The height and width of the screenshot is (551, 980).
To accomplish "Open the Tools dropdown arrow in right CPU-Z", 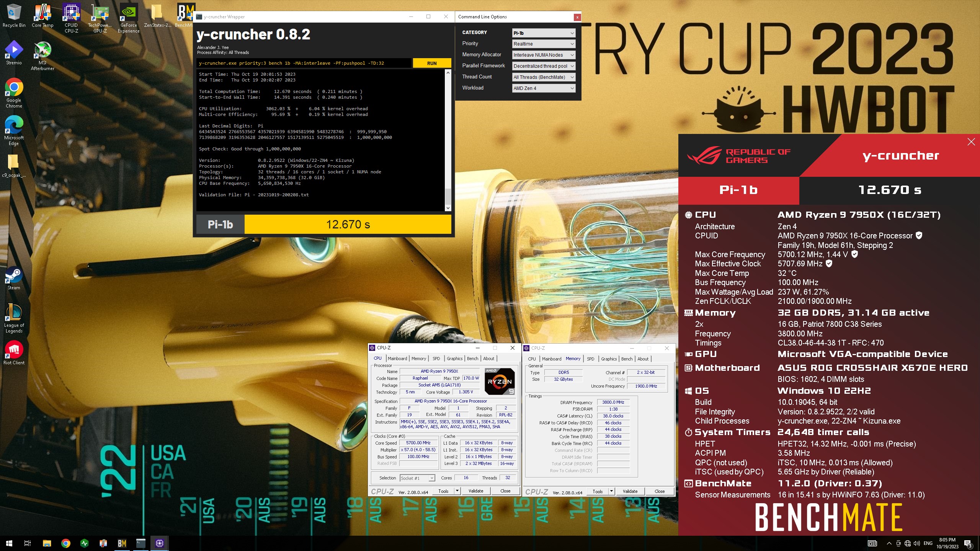I will pyautogui.click(x=611, y=491).
